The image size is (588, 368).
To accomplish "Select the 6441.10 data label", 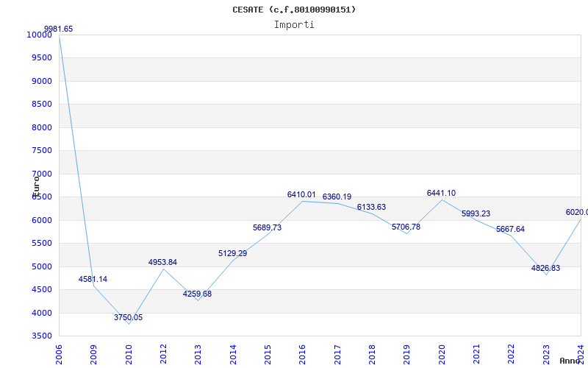I will [441, 193].
